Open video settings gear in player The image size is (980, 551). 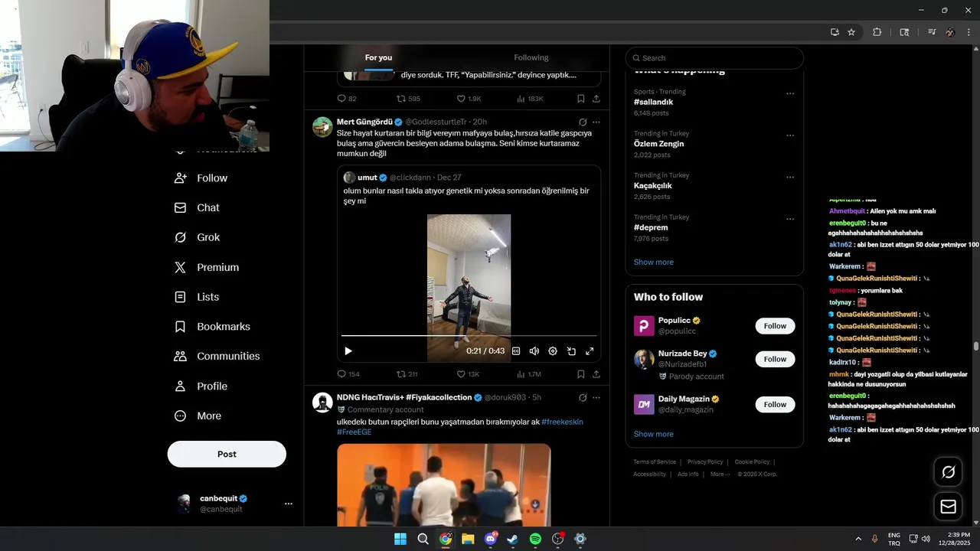point(553,351)
